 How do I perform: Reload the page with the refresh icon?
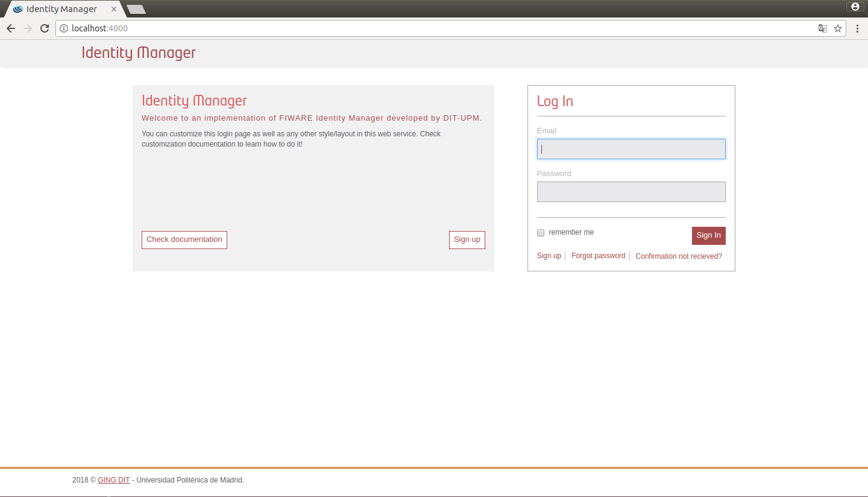pos(45,28)
